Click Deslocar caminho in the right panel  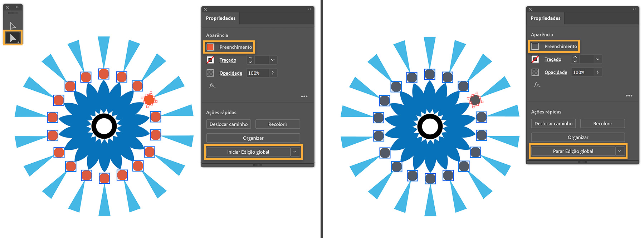point(553,123)
